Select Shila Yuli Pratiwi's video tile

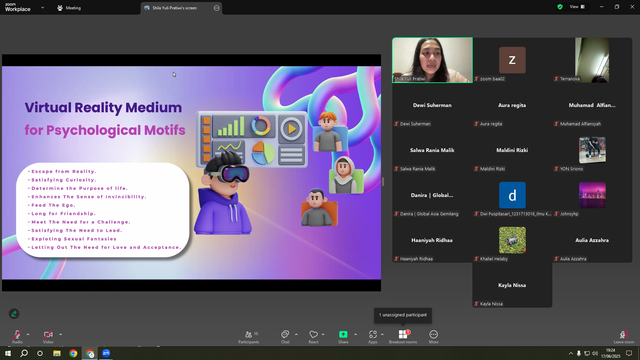click(x=432, y=60)
